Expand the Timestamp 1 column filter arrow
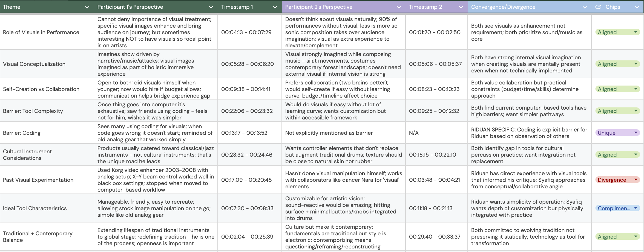 click(275, 7)
